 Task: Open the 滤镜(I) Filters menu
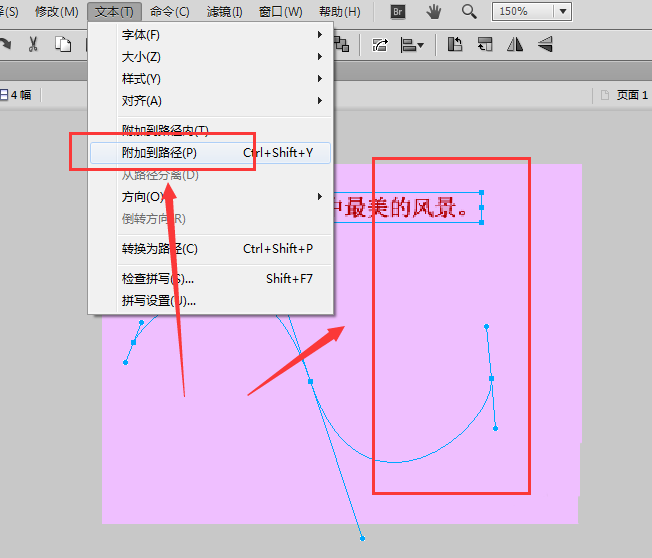[224, 12]
